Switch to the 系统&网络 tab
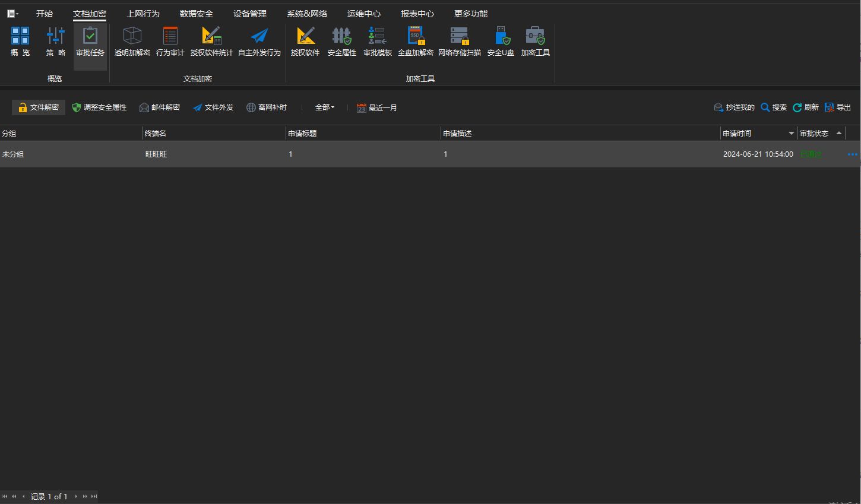 pyautogui.click(x=307, y=14)
